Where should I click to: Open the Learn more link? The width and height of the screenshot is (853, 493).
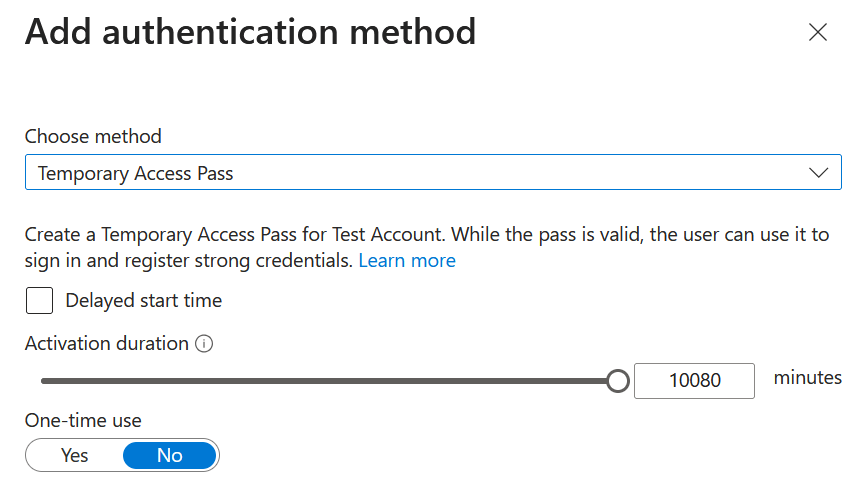coord(407,261)
